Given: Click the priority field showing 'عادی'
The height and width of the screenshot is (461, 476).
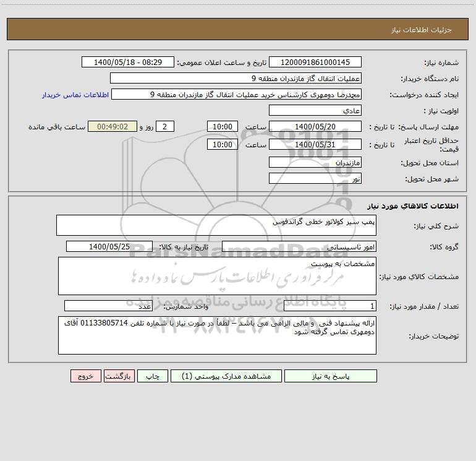Looking at the screenshot, I should 315,110.
